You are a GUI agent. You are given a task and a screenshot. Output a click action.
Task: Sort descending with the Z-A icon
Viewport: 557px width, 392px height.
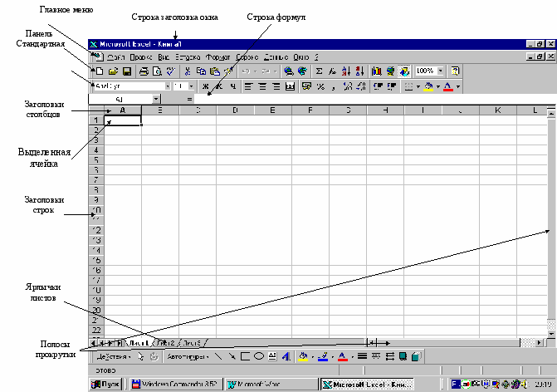point(359,71)
